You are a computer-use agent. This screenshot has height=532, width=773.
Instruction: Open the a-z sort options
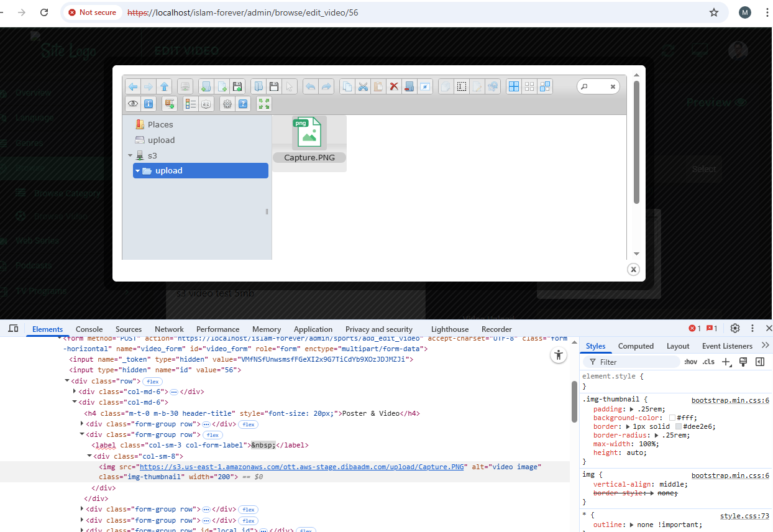[206, 104]
